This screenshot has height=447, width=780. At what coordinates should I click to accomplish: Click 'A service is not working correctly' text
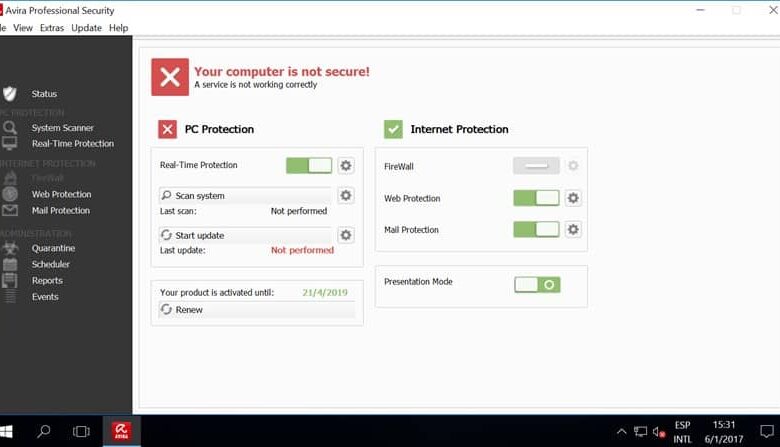256,85
